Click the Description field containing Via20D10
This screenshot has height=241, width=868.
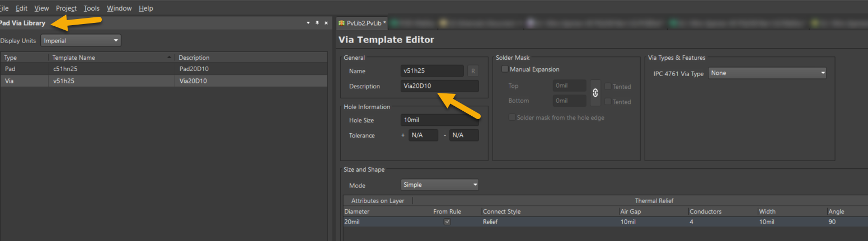pos(439,86)
